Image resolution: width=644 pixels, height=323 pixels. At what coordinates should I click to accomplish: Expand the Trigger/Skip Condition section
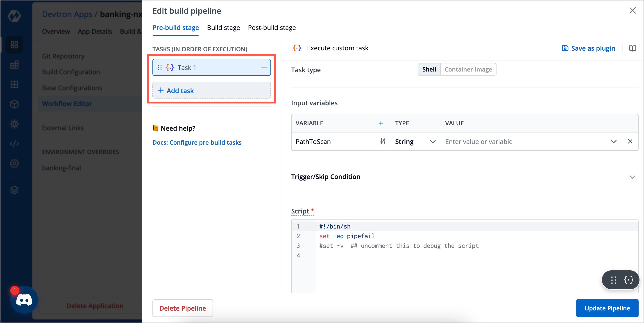[x=633, y=177]
